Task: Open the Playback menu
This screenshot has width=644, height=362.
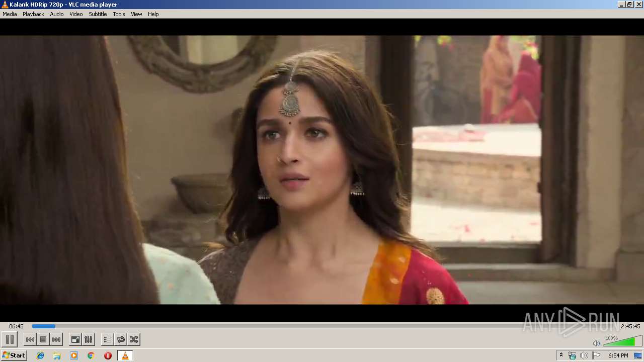Action: pos(33,14)
